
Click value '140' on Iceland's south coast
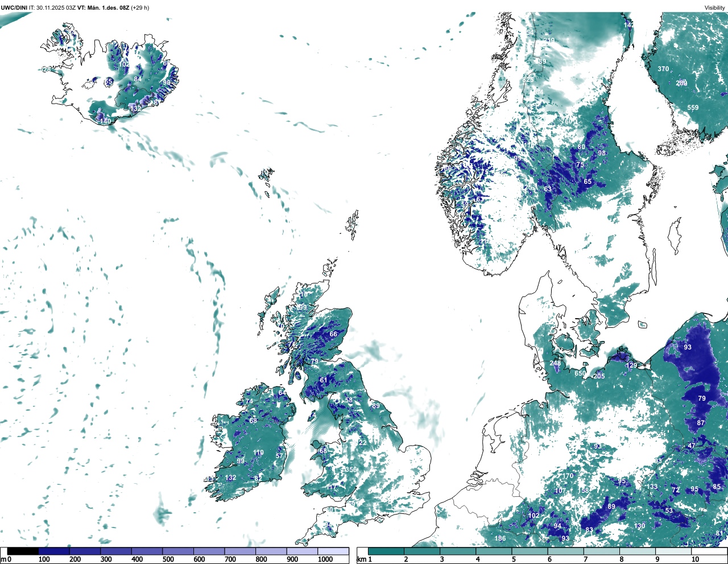point(105,121)
